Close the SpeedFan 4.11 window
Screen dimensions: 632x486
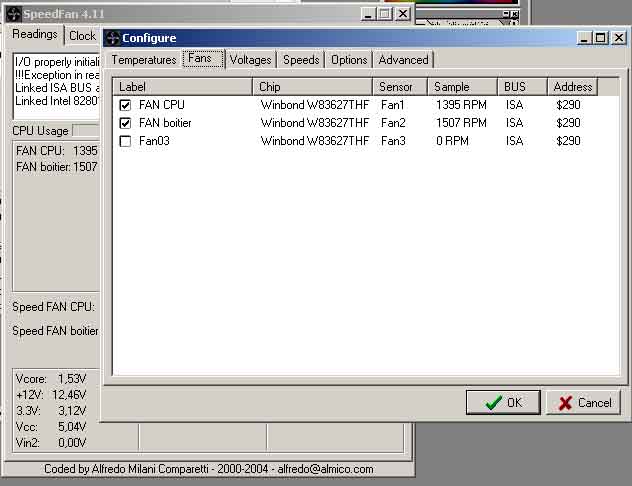pos(403,14)
